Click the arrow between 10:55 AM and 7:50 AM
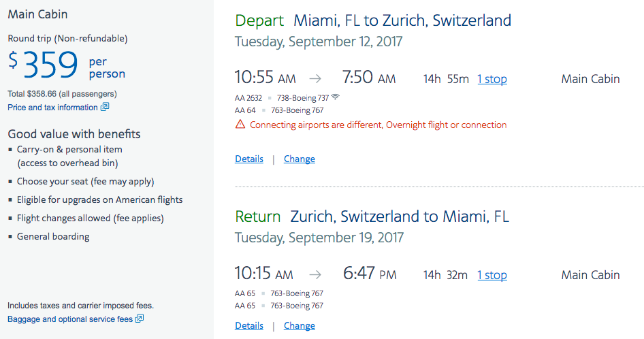 pos(315,78)
